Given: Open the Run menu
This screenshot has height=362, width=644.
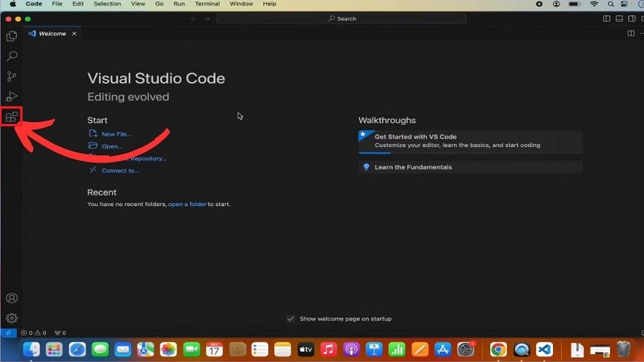Looking at the screenshot, I should tap(179, 4).
